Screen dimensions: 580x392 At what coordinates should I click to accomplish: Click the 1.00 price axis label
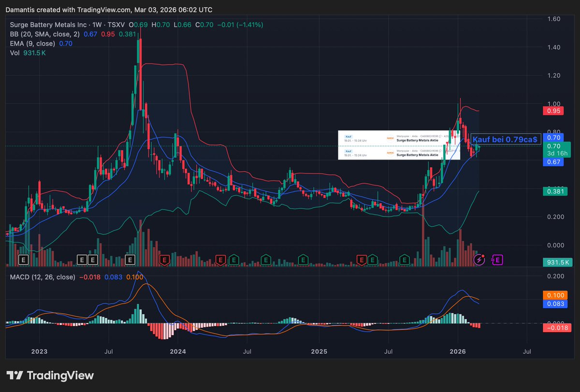[553, 104]
